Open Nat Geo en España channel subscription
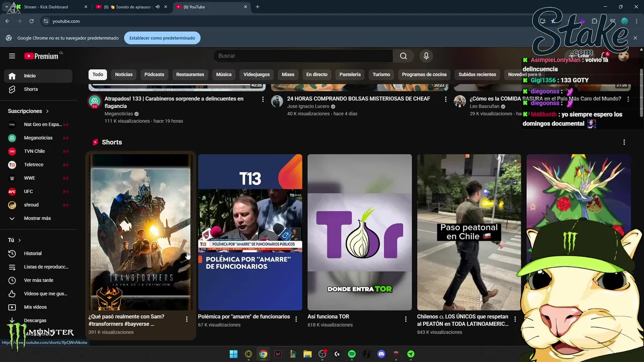The height and width of the screenshot is (362, 644). [x=38, y=124]
